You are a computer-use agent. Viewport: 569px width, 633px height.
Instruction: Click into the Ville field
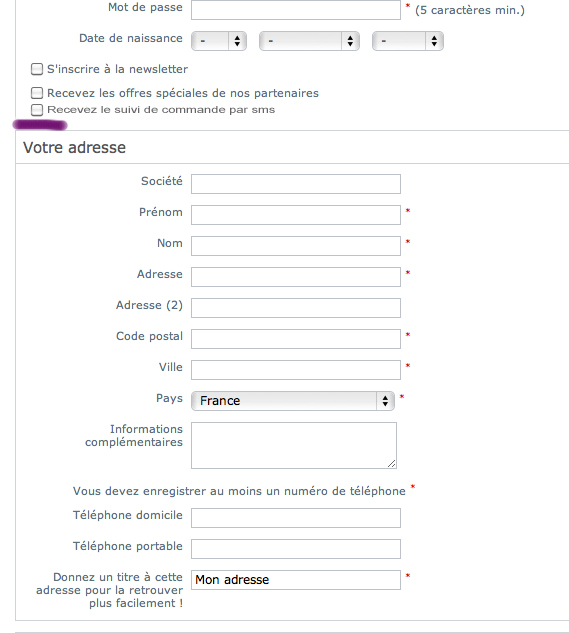296,370
